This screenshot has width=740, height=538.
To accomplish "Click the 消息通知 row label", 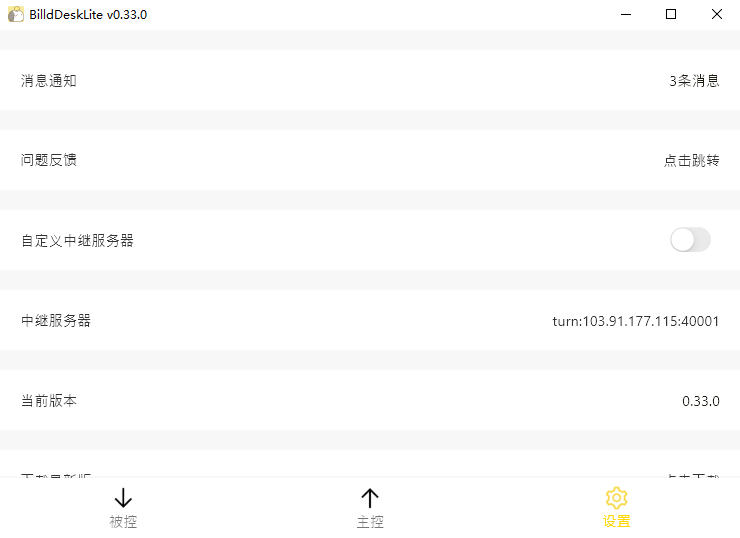I will click(x=49, y=81).
